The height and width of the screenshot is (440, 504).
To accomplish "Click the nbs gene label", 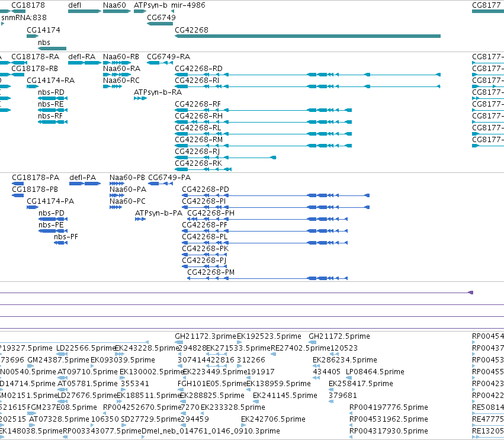I will 44,43.
